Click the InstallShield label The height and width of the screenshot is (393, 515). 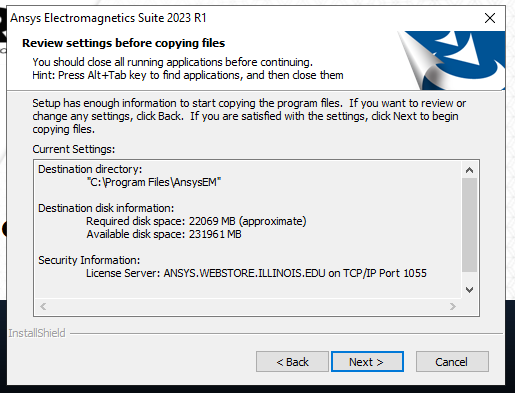coord(37,333)
